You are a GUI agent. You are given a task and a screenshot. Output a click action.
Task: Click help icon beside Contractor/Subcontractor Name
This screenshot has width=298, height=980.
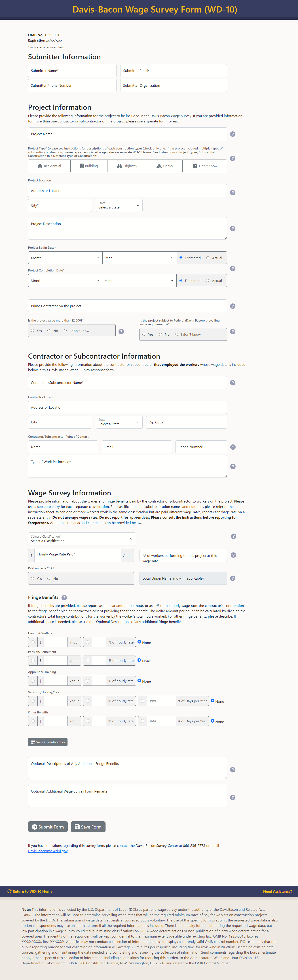point(232,383)
